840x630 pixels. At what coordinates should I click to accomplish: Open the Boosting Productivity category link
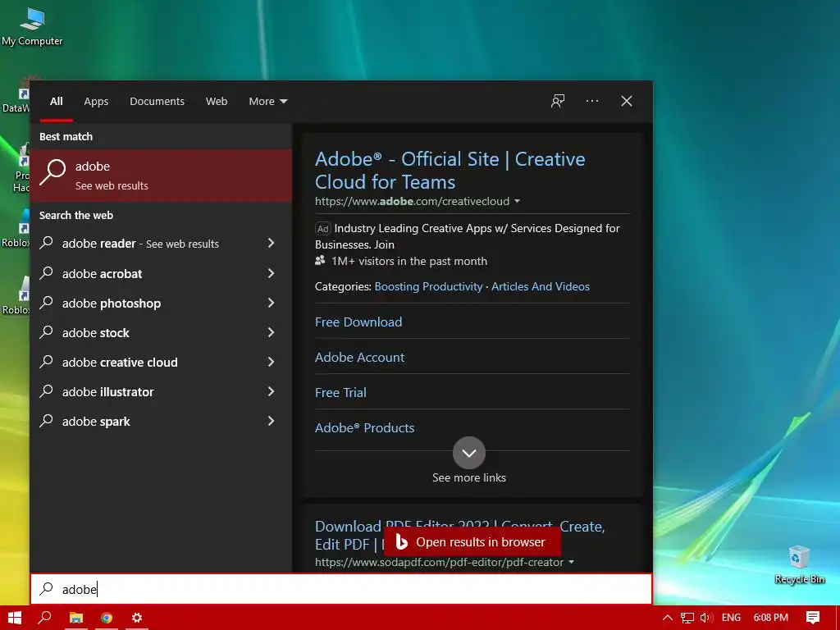pos(428,286)
